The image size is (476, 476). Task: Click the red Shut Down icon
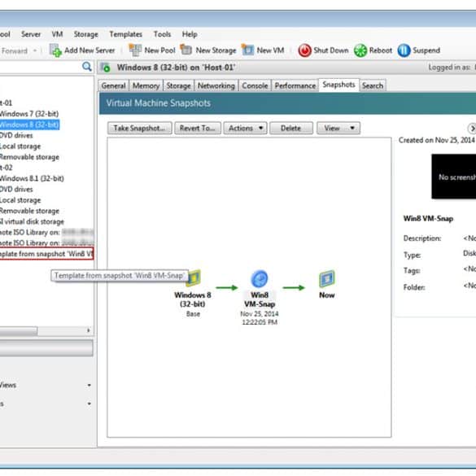304,50
